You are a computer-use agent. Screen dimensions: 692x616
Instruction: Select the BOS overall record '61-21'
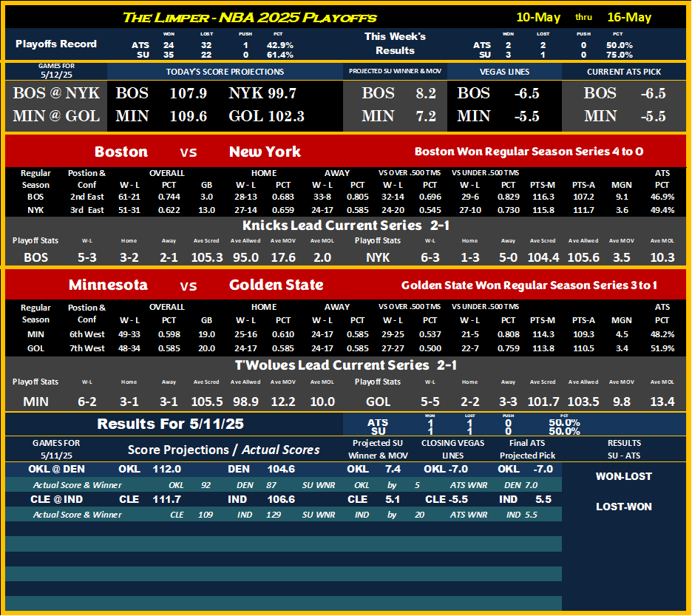coord(129,197)
